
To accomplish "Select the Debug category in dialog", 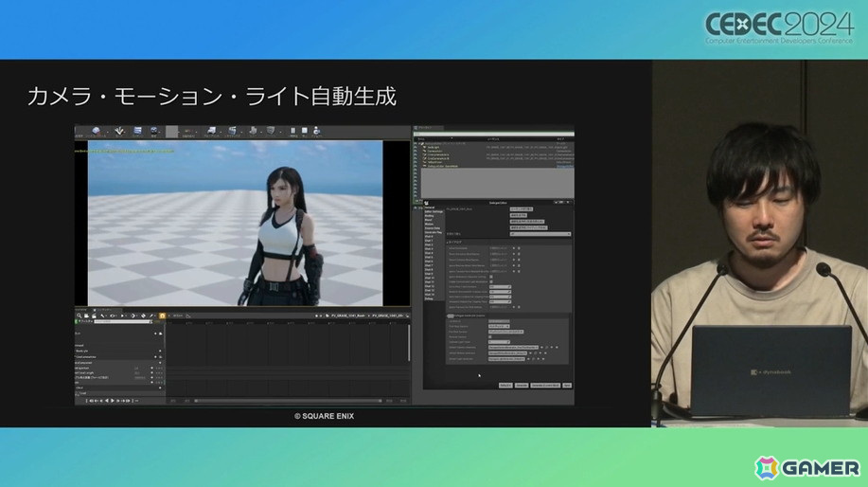I will tap(429, 298).
